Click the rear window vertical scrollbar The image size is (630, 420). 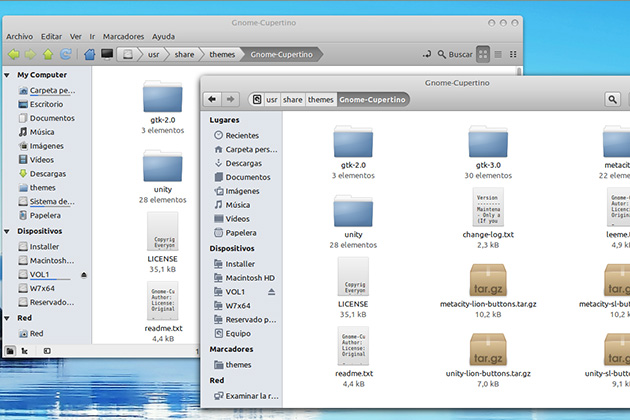point(519,72)
